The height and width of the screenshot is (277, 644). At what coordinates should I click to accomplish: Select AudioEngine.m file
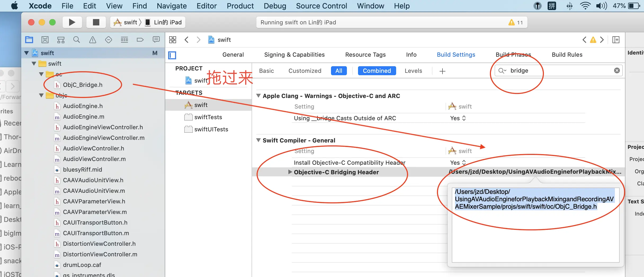pos(84,117)
